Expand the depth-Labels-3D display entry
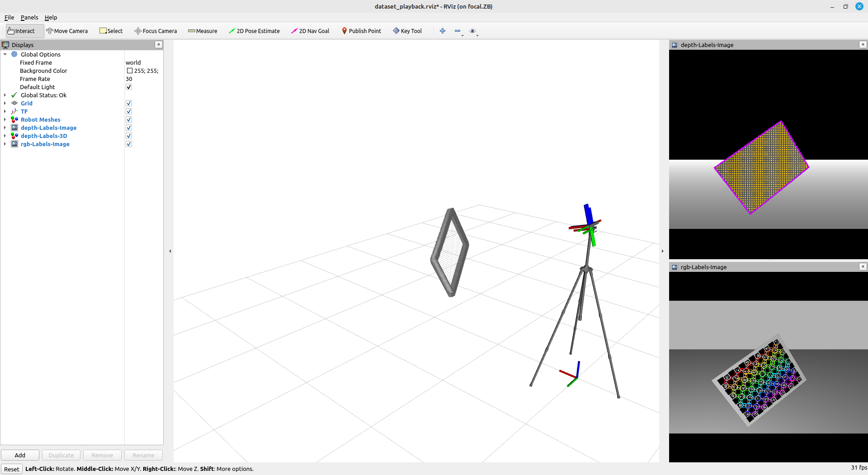The image size is (868, 475). click(5, 136)
